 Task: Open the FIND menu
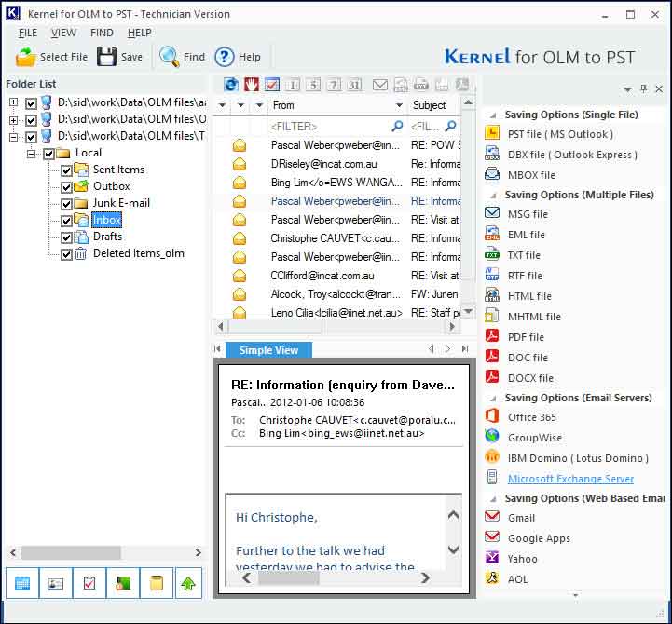pyautogui.click(x=102, y=33)
